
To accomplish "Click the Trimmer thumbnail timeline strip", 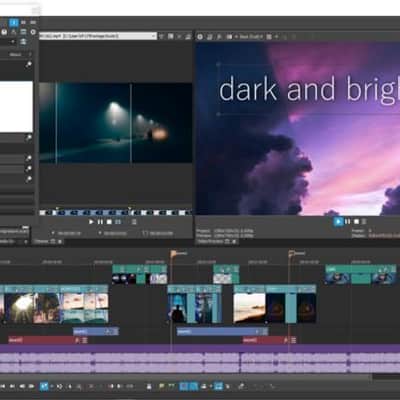I will click(115, 212).
